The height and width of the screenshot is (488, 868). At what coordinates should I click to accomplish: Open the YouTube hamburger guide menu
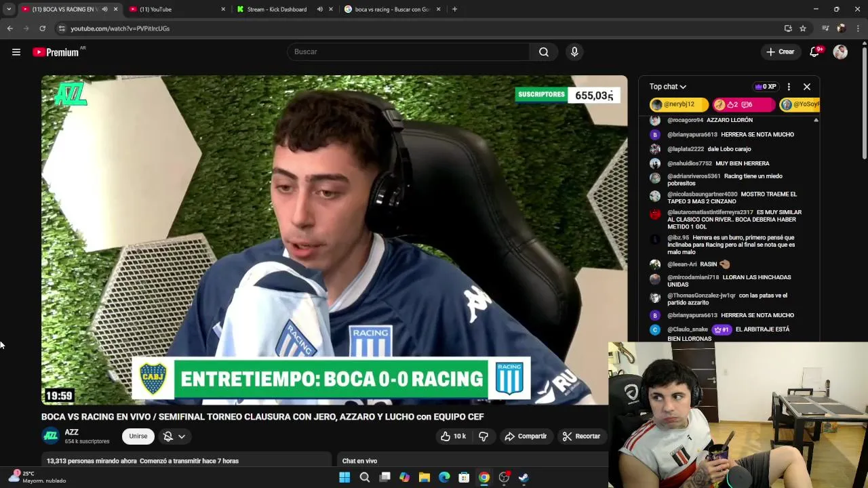pyautogui.click(x=16, y=52)
